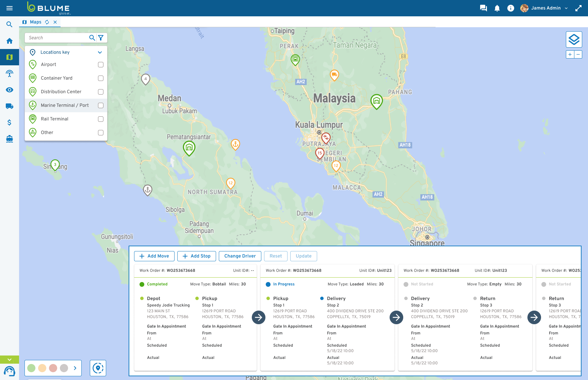
Task: Select the Maps sidebar icon
Action: (x=10, y=57)
